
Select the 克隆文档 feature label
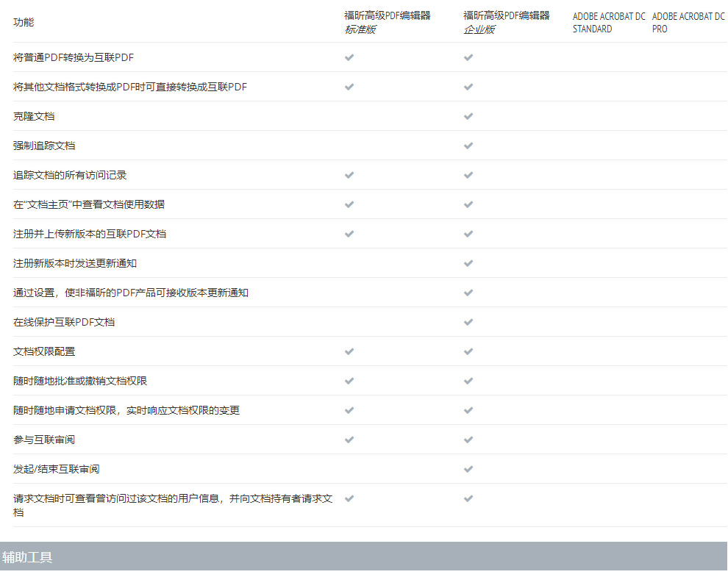tap(34, 116)
